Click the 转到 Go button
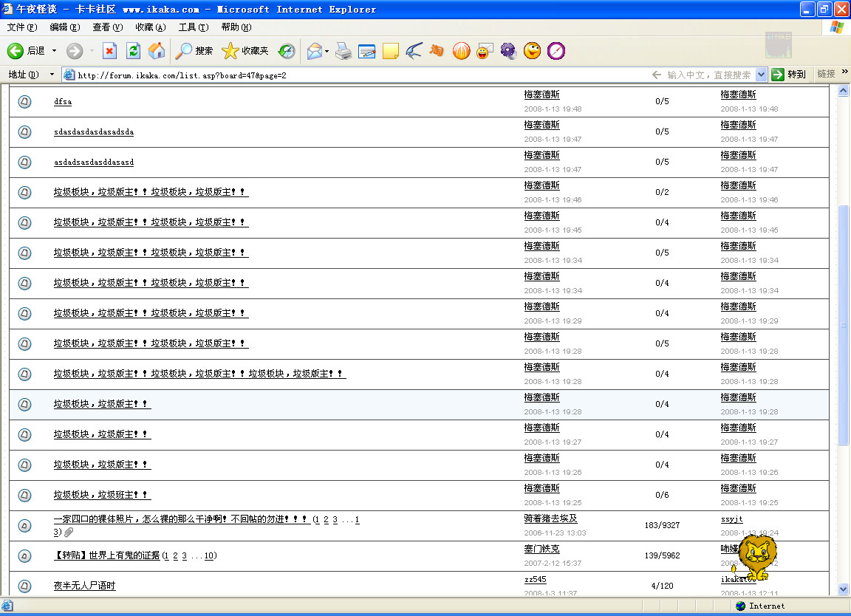This screenshot has height=616, width=851. 789,75
